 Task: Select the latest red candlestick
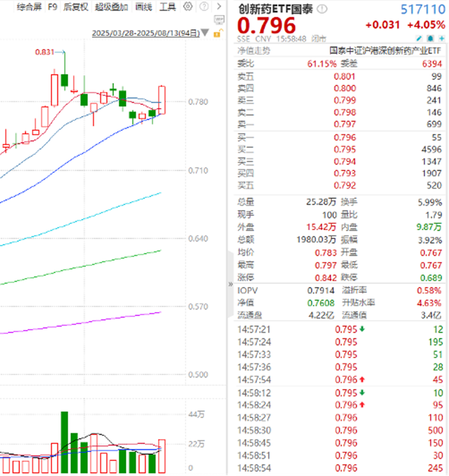point(161,100)
